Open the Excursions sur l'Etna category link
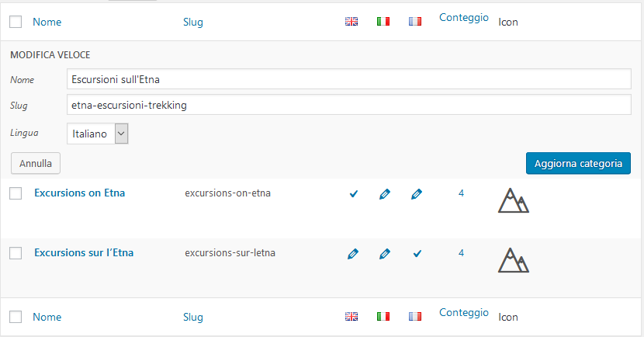Image resolution: width=644 pixels, height=337 pixels. coord(84,253)
